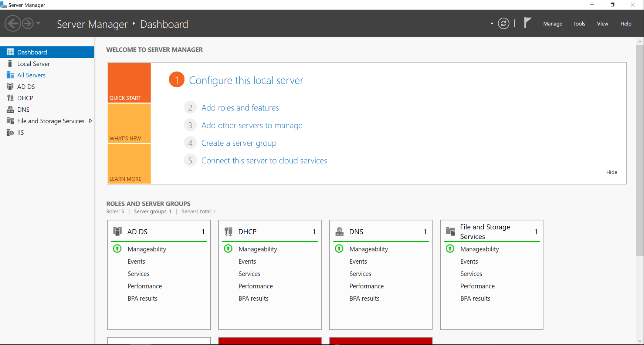Viewport: 644px width, 345px height.
Task: Open Services in File and Storage tile
Action: click(x=471, y=274)
